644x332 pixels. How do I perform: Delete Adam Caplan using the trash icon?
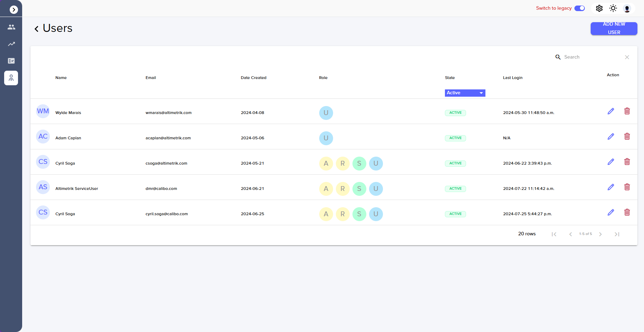627,136
